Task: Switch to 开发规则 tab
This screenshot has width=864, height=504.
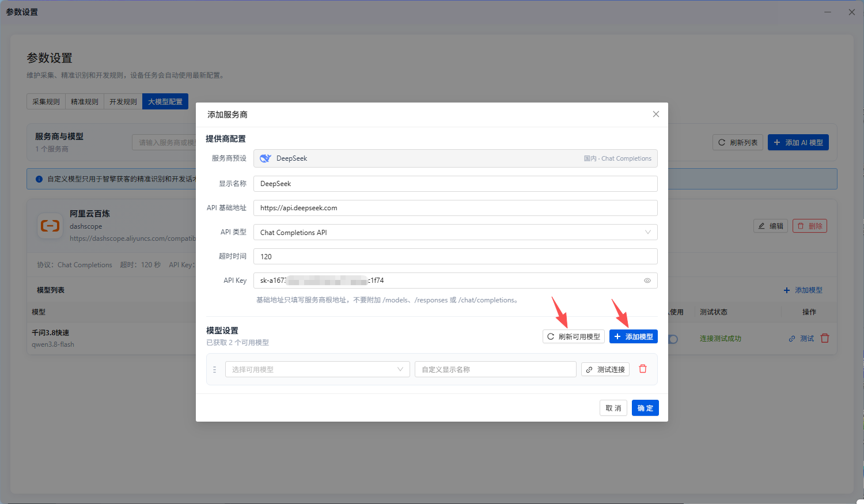Action: coord(123,101)
